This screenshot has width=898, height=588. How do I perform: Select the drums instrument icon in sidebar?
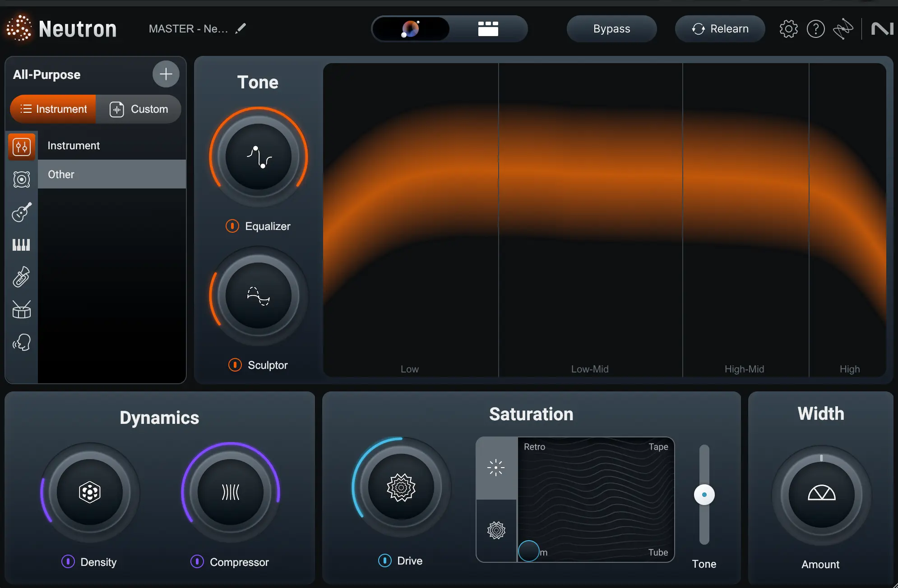pyautogui.click(x=21, y=309)
